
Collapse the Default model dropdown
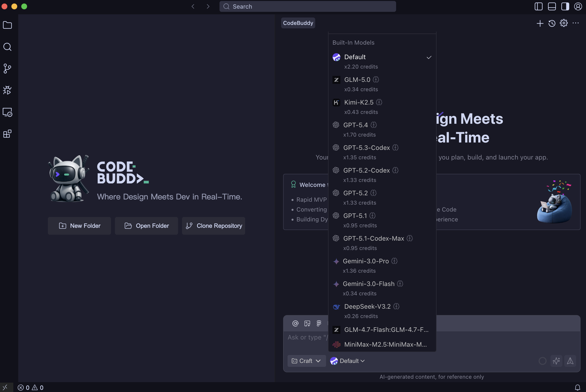coord(348,361)
